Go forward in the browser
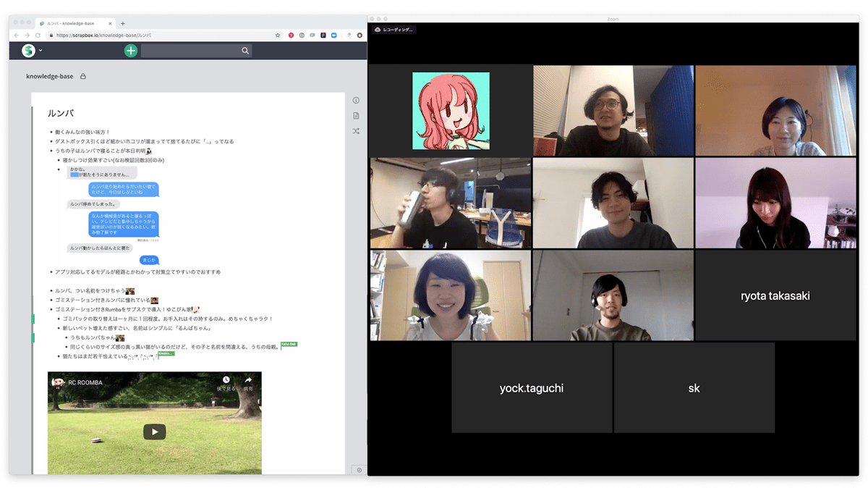 pyautogui.click(x=27, y=35)
